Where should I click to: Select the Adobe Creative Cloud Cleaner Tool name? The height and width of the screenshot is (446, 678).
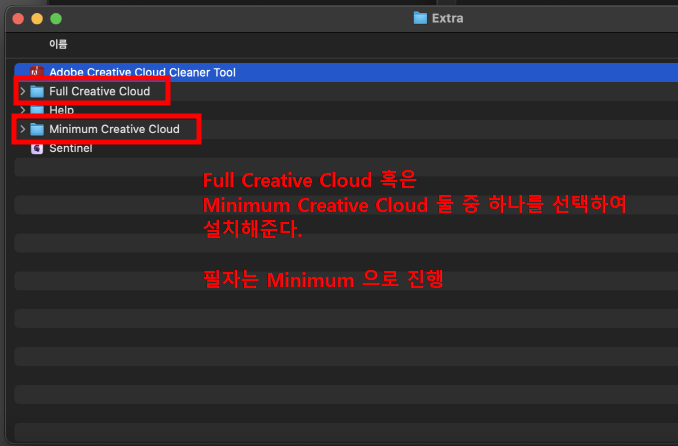tap(142, 72)
